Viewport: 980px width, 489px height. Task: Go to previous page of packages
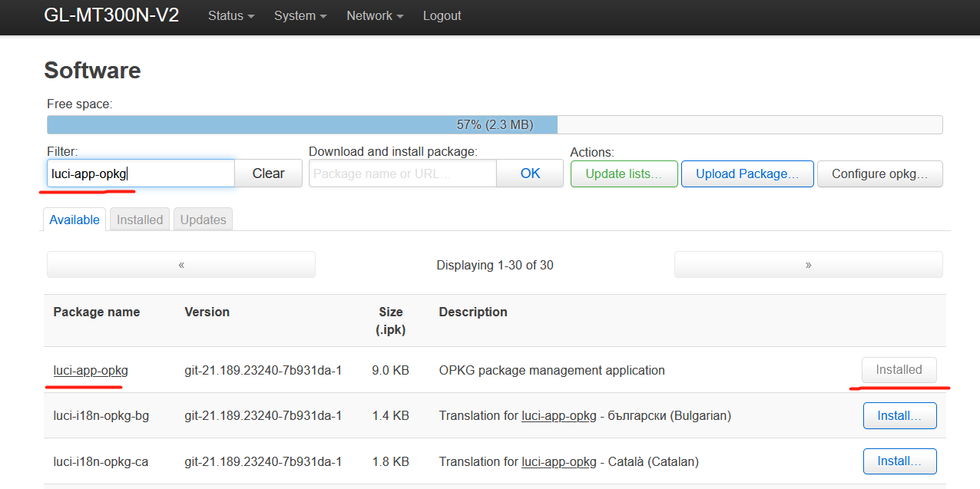(181, 265)
